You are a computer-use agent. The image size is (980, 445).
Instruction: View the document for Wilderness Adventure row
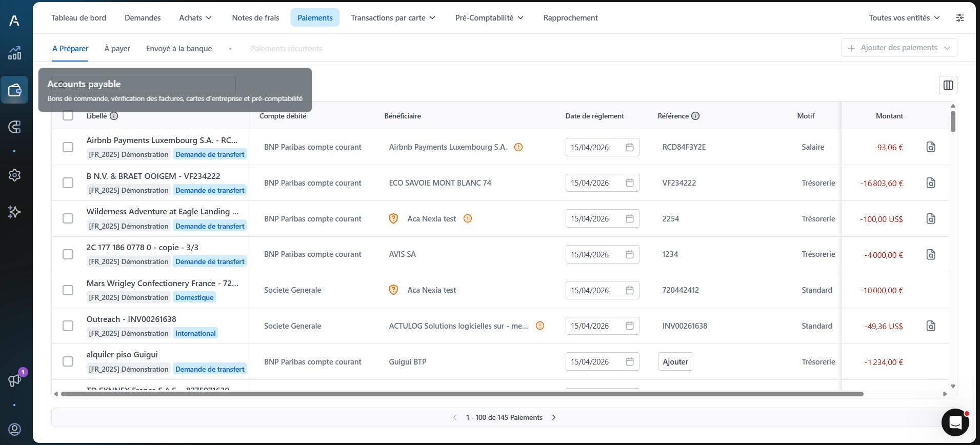pos(931,219)
